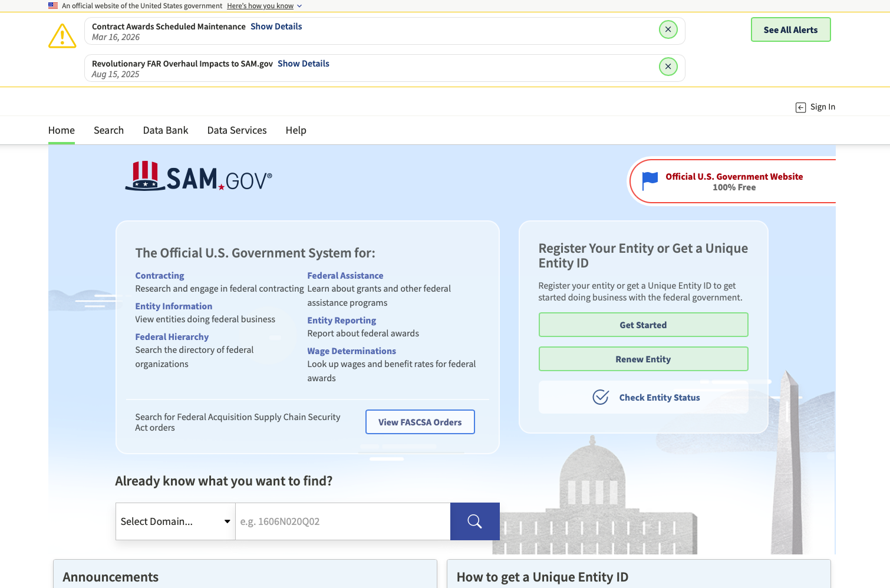Viewport: 890px width, 588px height.
Task: Click the Mar 16, 2026 alert date
Action: click(116, 37)
